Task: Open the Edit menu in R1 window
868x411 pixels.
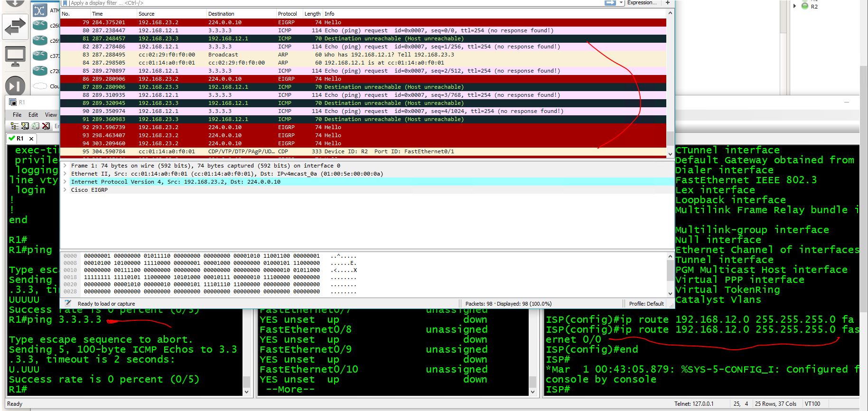Action: pos(33,115)
